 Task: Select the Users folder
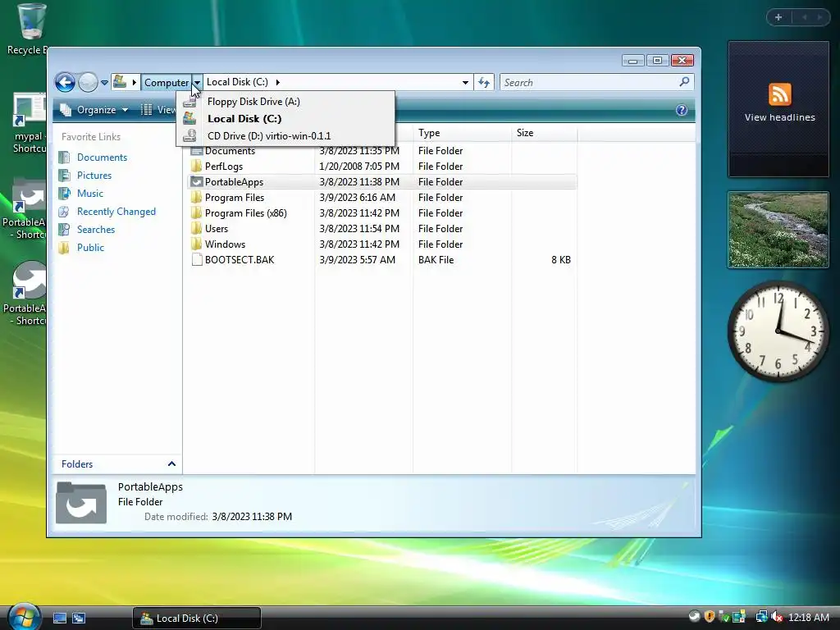click(x=217, y=228)
